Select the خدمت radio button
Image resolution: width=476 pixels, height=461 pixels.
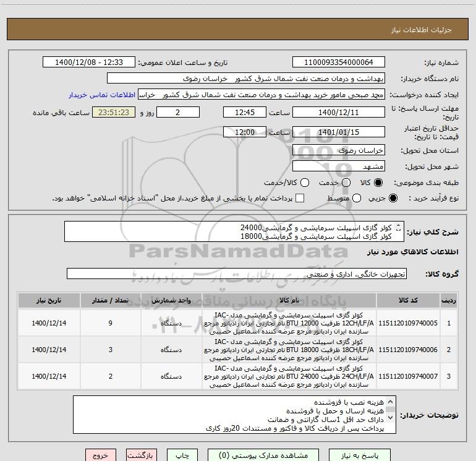tap(346, 183)
